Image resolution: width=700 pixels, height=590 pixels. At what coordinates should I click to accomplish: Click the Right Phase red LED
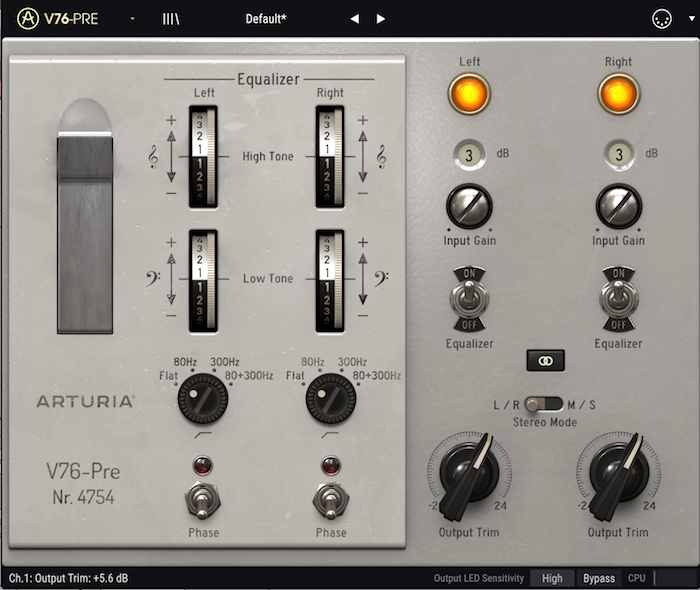331,466
